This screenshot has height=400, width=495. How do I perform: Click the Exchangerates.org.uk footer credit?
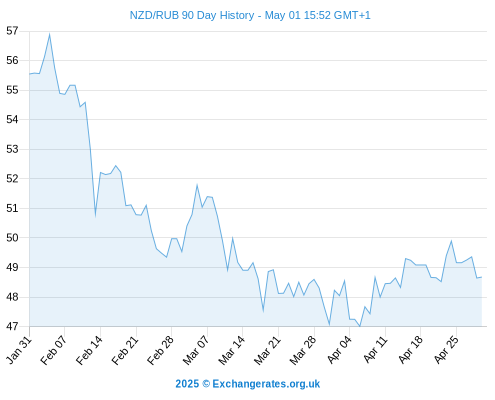coord(248,384)
